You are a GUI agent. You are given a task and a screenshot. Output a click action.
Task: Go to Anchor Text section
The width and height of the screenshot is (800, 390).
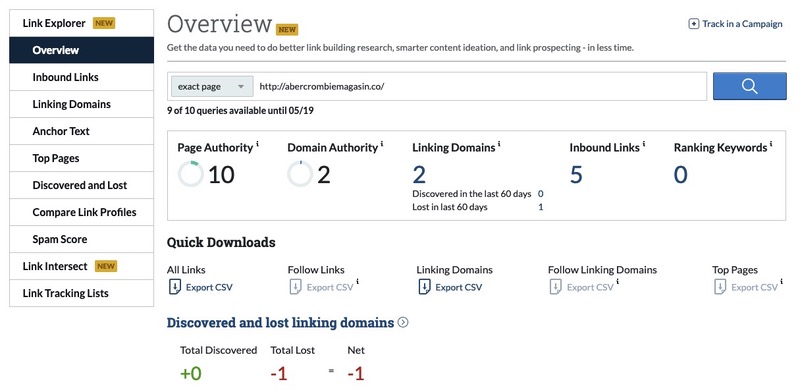(82, 131)
